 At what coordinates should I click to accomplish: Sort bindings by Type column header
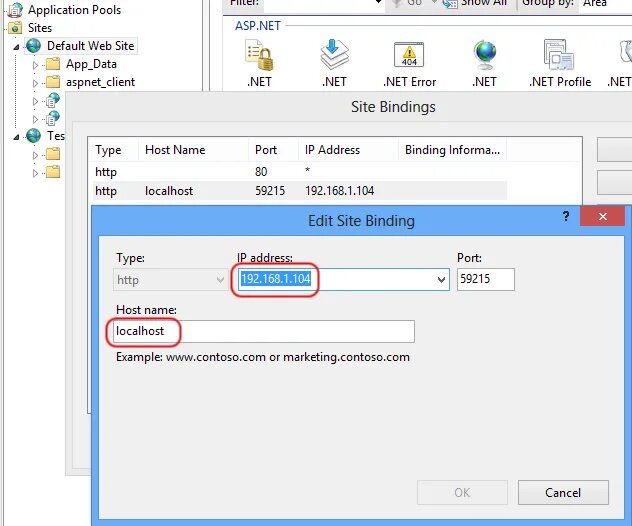pos(113,150)
